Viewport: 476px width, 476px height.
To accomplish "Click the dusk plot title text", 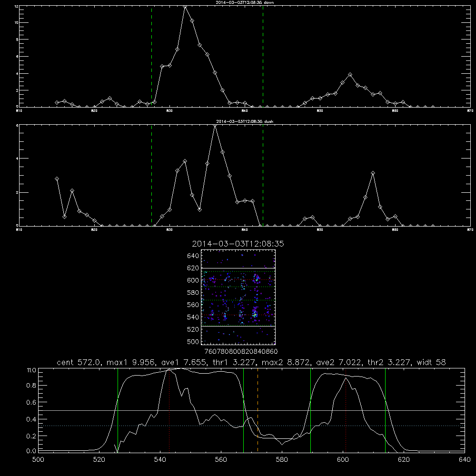I will tap(245, 121).
